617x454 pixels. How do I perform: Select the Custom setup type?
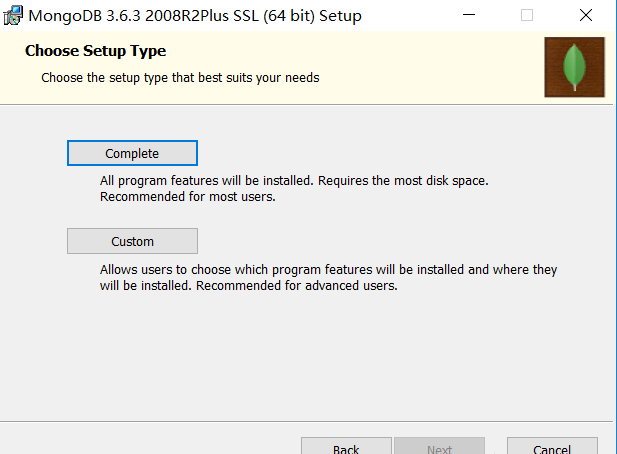coord(132,241)
